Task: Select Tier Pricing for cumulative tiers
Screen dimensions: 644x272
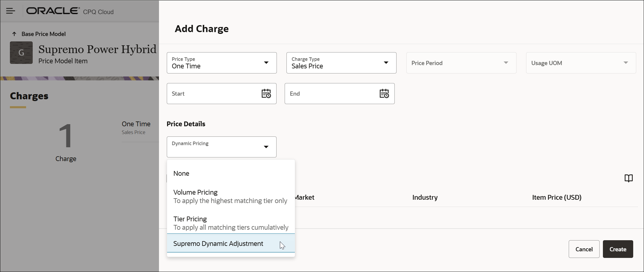Action: click(190, 219)
